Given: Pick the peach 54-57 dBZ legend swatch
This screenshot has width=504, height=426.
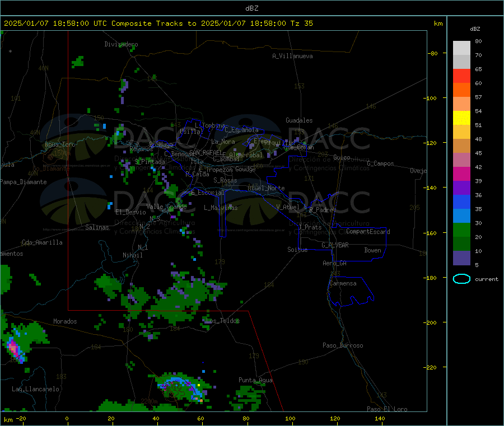Looking at the screenshot, I should click(461, 104).
